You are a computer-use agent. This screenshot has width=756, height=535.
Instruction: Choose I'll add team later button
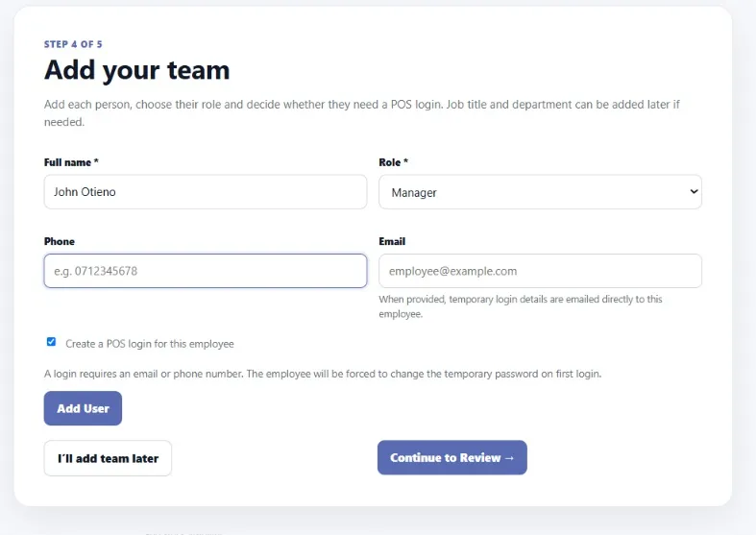point(108,458)
